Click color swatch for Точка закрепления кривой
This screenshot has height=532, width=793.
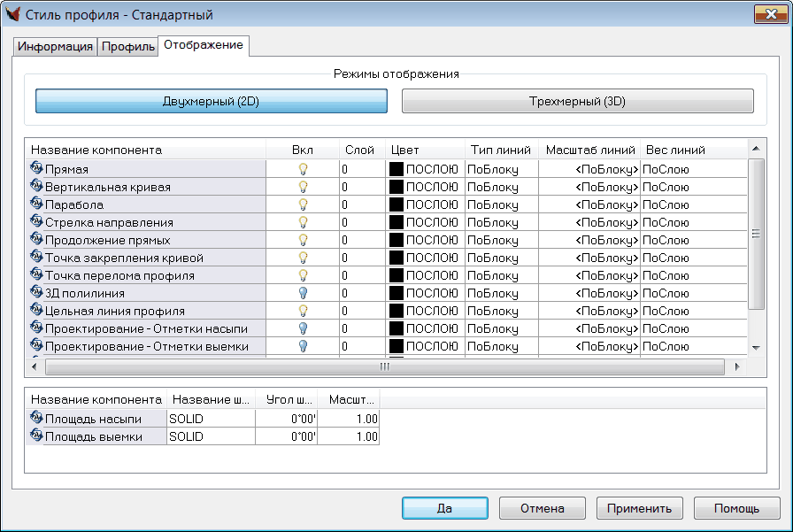click(396, 258)
